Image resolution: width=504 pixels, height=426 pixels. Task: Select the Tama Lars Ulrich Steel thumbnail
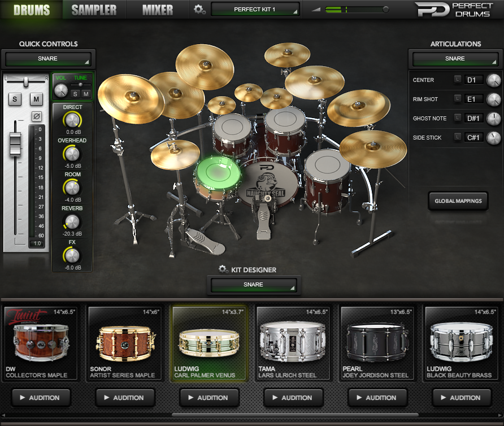point(293,343)
